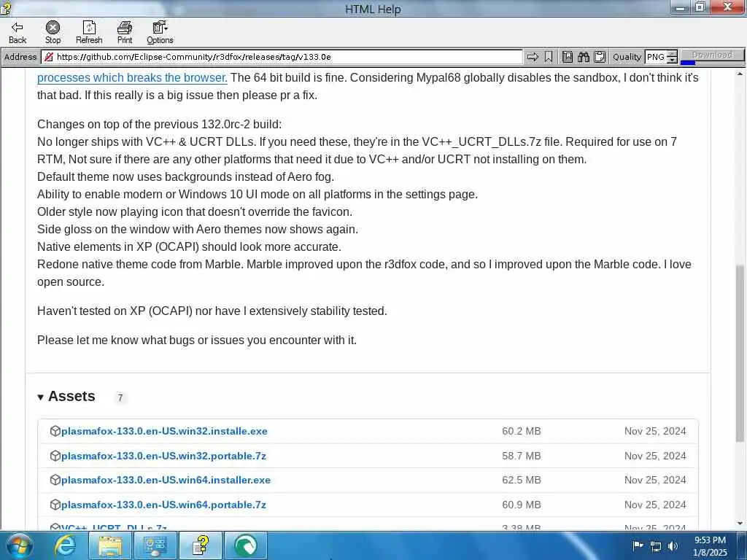
Task: Click the Quality PNG value field
Action: point(656,57)
